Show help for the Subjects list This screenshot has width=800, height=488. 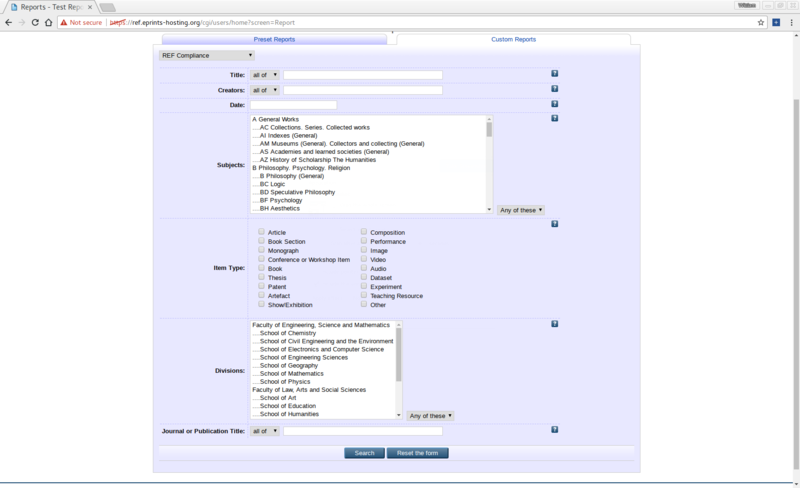[555, 119]
